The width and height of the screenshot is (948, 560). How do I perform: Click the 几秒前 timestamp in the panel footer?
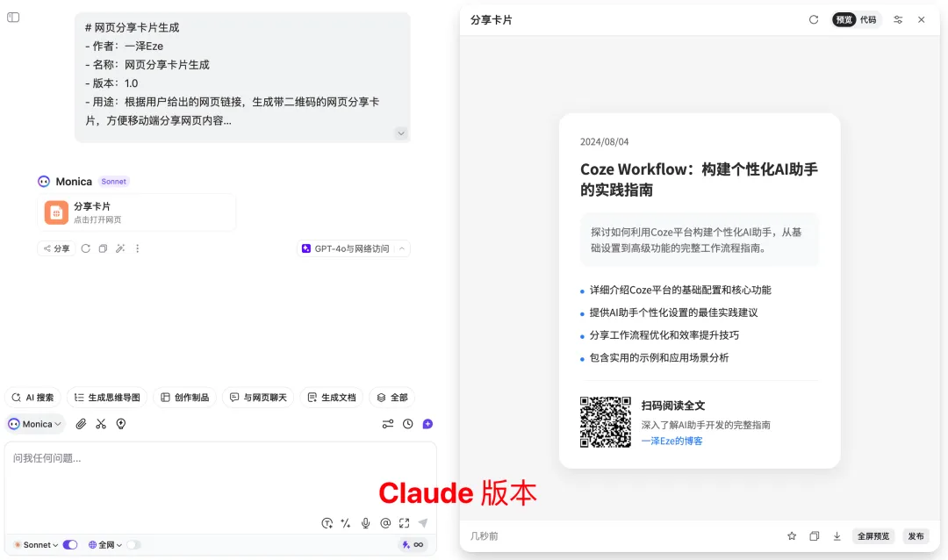click(485, 536)
